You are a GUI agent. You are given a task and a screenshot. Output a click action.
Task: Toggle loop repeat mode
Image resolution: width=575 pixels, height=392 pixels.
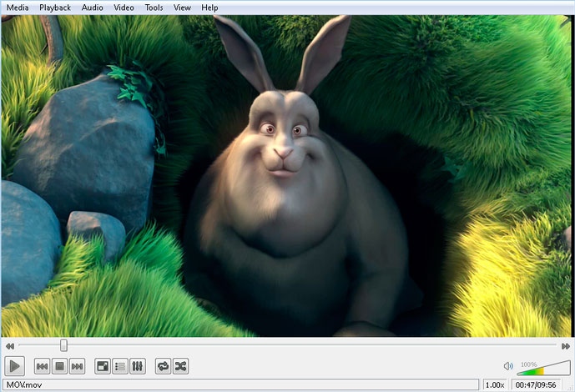point(163,366)
